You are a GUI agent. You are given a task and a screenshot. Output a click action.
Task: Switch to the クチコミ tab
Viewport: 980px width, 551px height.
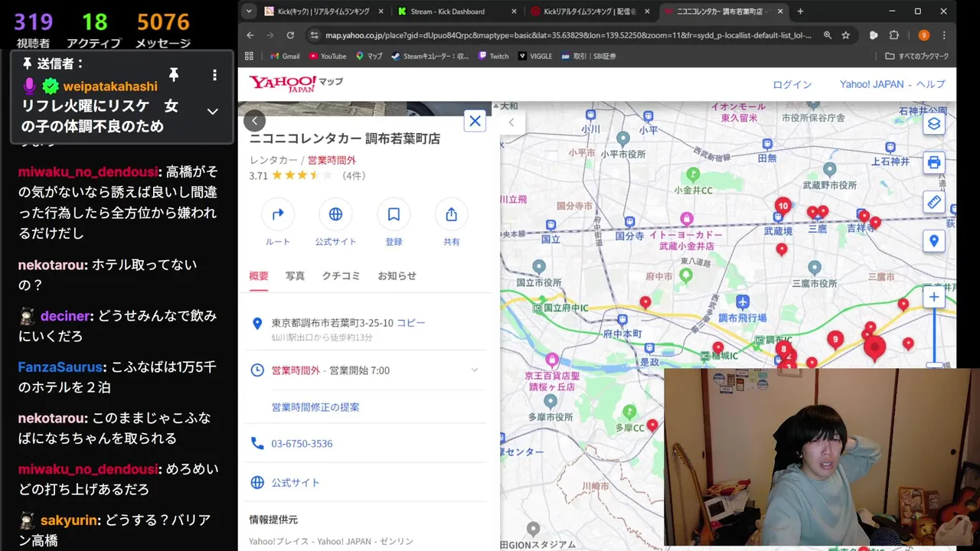(x=341, y=276)
